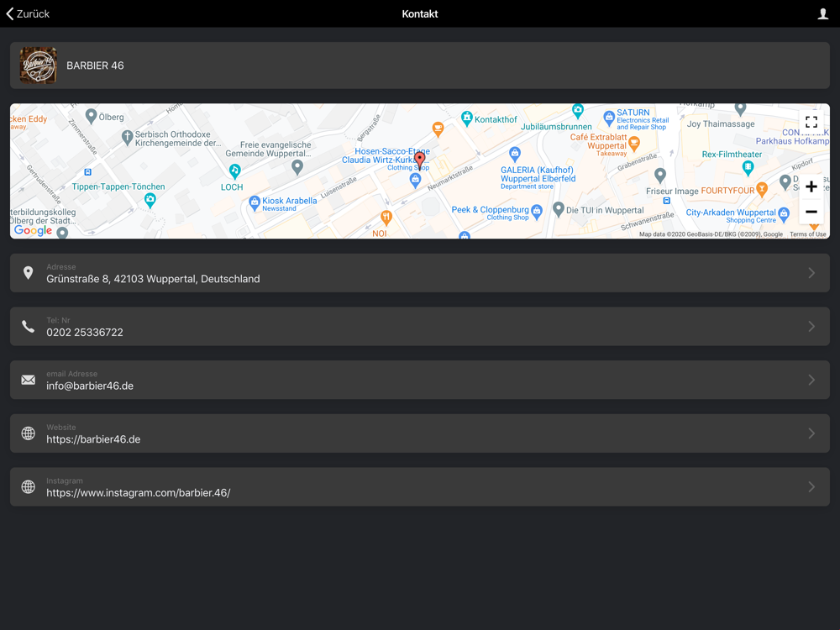Screen dimensions: 840x630
Task: Click the envelope email icon
Action: pyautogui.click(x=29, y=380)
